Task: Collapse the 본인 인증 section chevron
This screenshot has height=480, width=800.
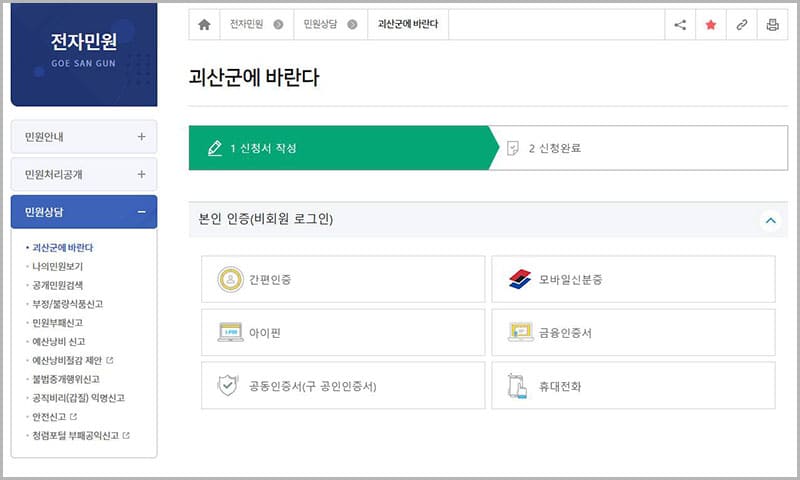Action: click(x=769, y=220)
